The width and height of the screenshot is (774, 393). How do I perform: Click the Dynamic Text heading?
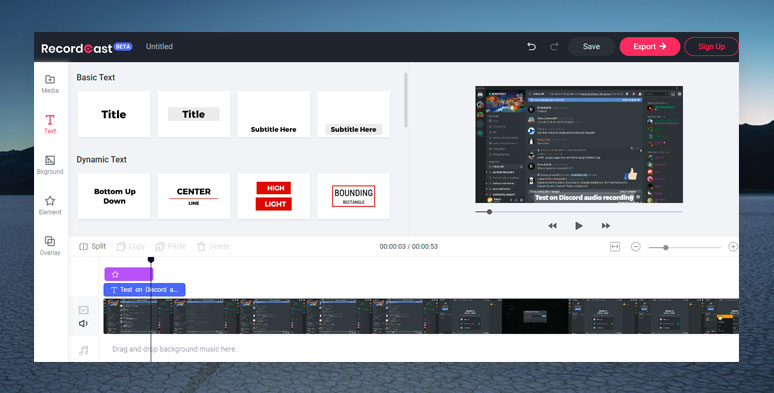point(101,159)
